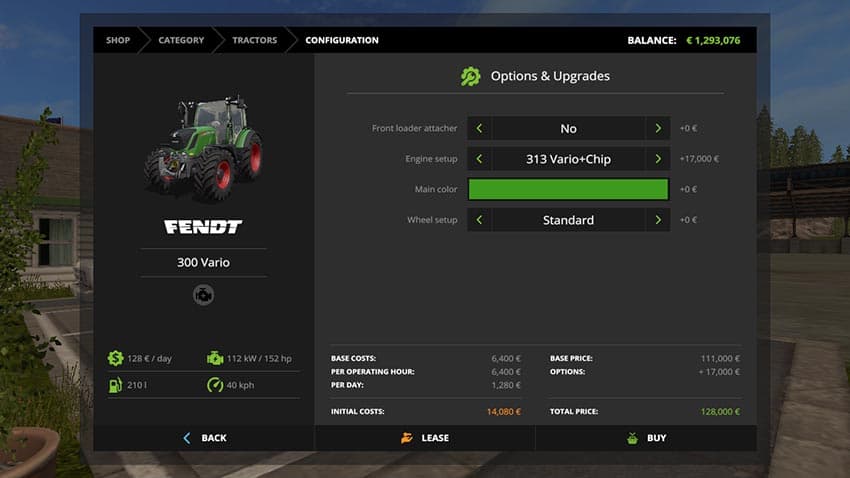Select previous Engine setup option
Screen dimensions: 850x478
[x=479, y=159]
